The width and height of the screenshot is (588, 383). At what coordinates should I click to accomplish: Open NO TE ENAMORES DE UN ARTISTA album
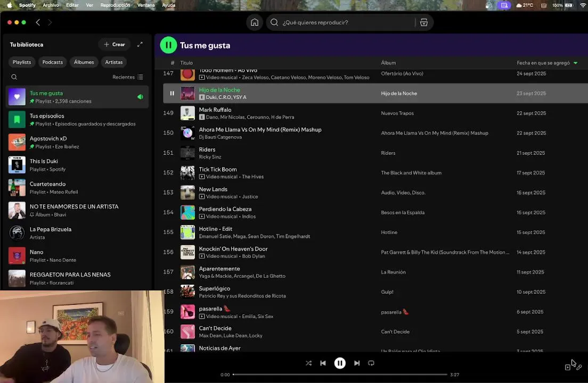[x=77, y=211]
